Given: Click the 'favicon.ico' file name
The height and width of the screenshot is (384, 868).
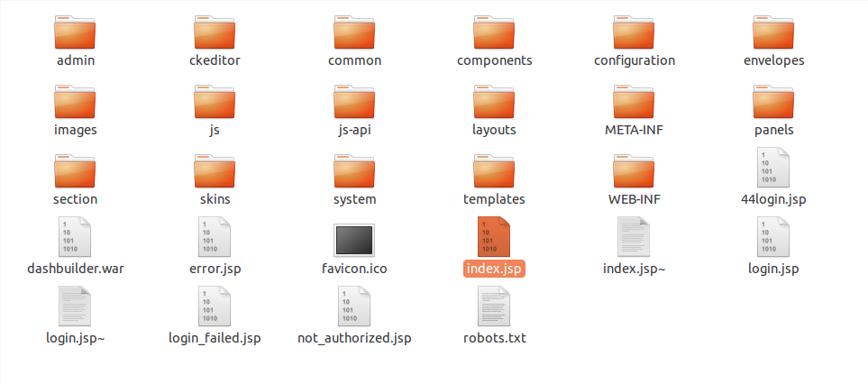Looking at the screenshot, I should [x=354, y=269].
